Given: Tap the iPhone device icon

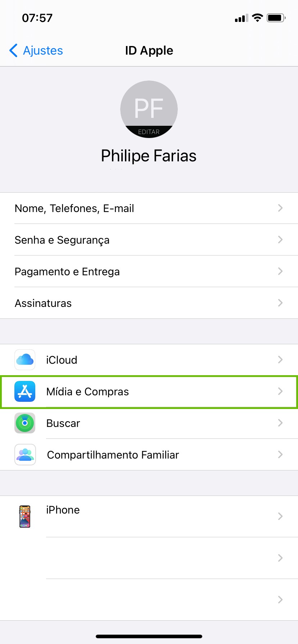Looking at the screenshot, I should coord(25,516).
